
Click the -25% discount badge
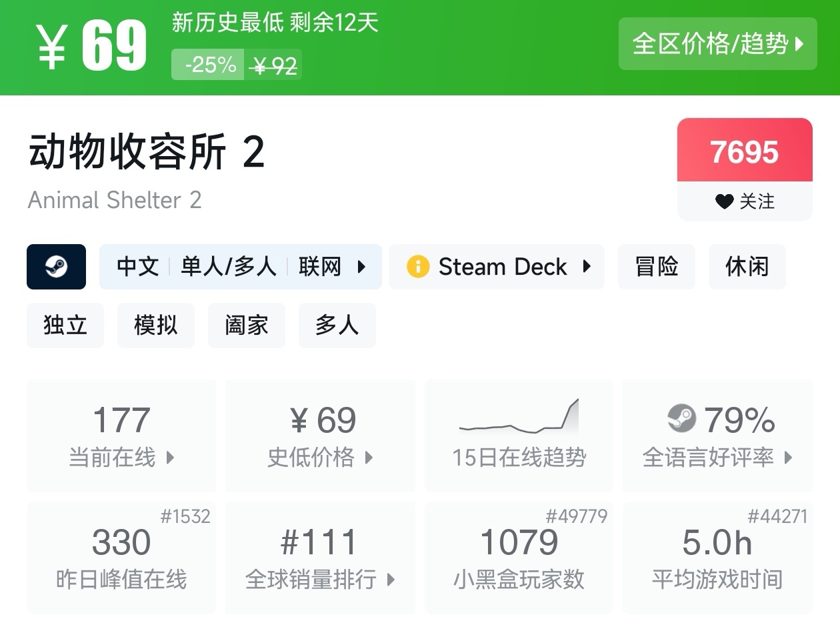click(208, 65)
